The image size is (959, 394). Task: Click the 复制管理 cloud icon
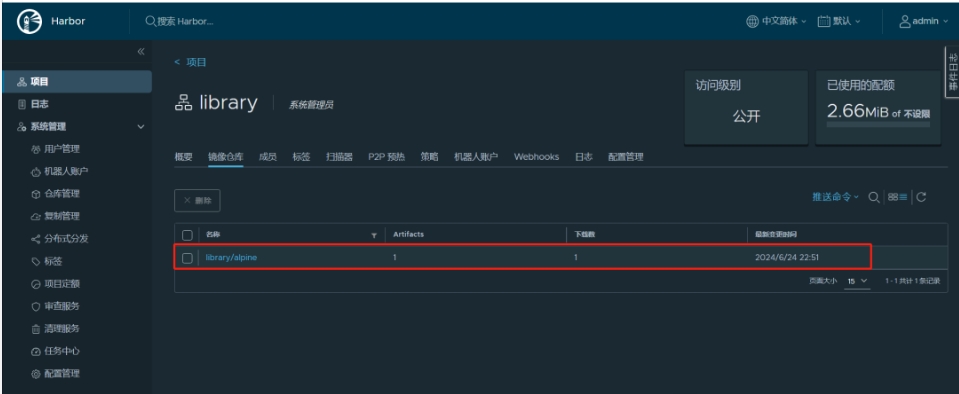pos(35,217)
